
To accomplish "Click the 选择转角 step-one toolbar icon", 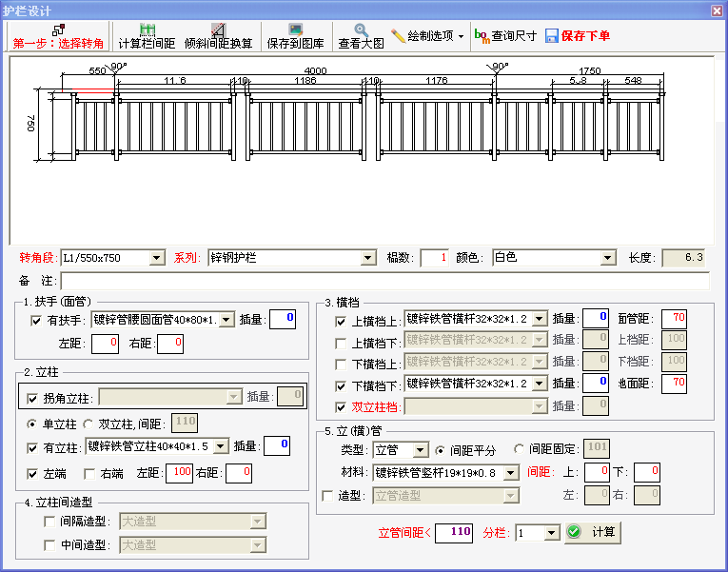I will (x=58, y=30).
